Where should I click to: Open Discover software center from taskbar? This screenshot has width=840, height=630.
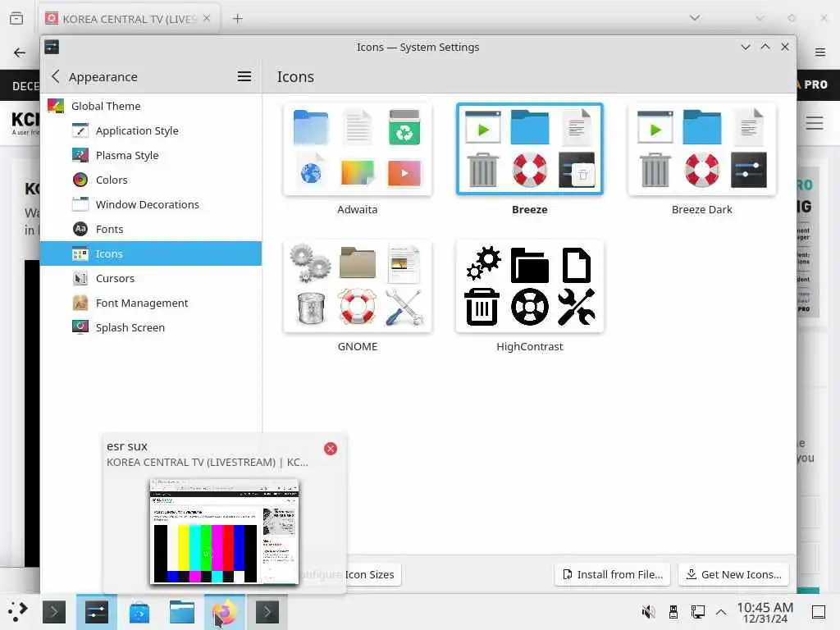[x=139, y=612]
